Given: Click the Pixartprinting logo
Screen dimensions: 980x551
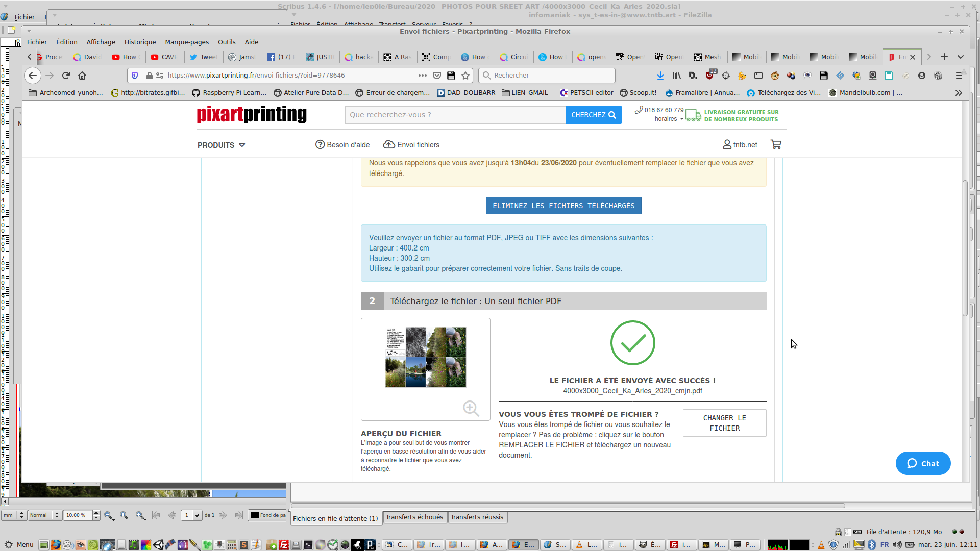Looking at the screenshot, I should [x=252, y=114].
